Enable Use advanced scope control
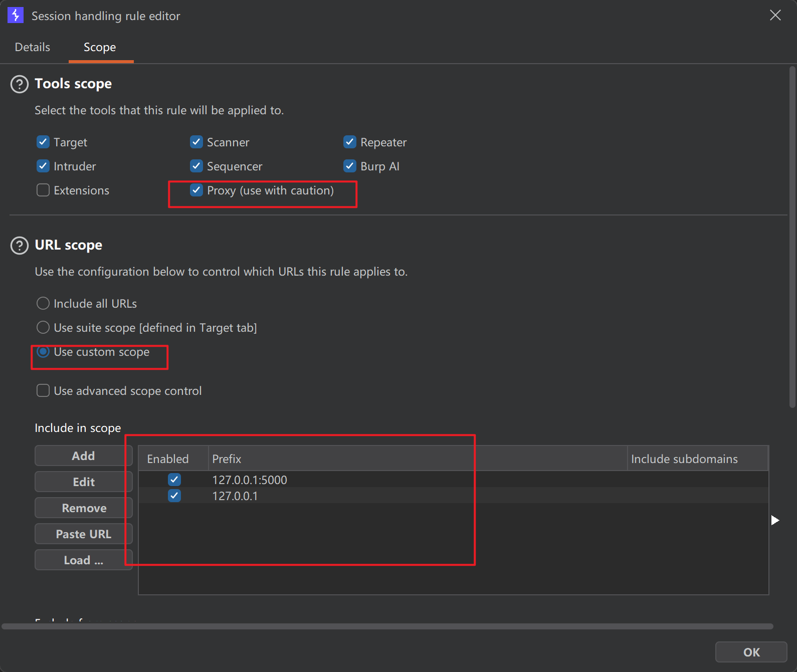The image size is (797, 672). click(x=43, y=390)
